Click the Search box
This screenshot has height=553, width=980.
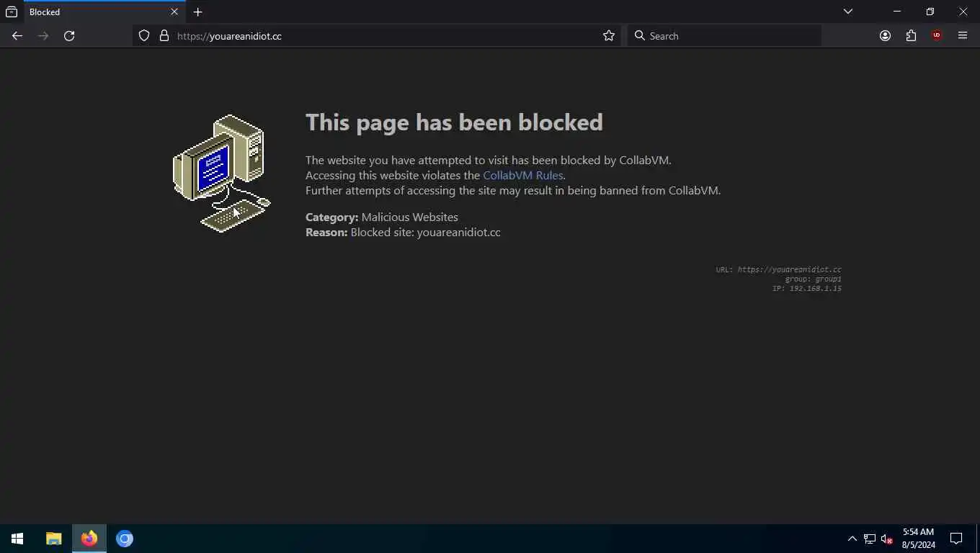coord(724,36)
